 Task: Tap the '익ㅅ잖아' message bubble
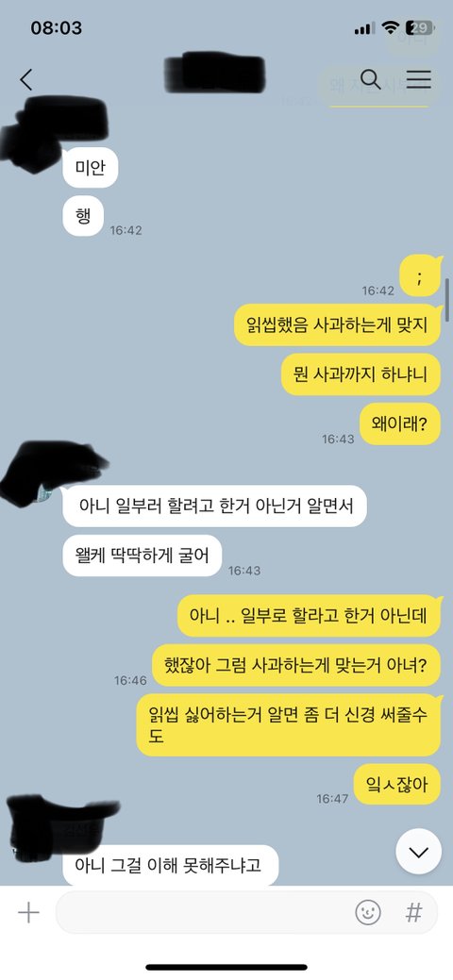click(x=397, y=784)
